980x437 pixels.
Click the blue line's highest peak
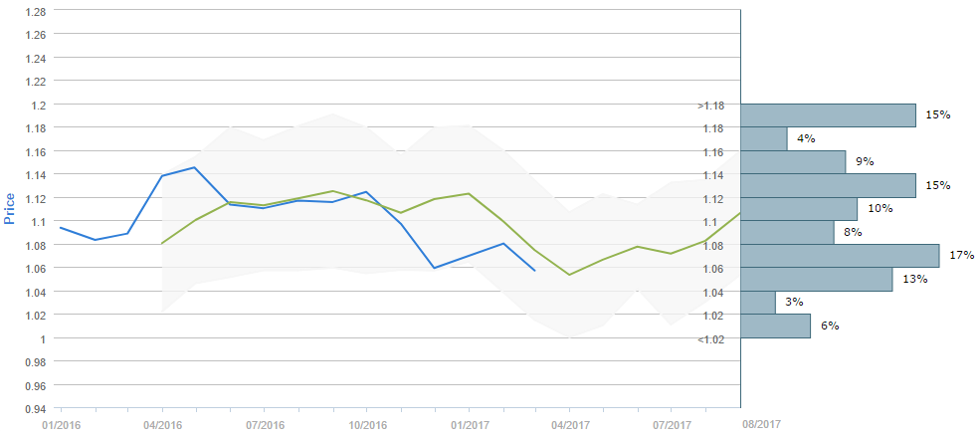194,167
